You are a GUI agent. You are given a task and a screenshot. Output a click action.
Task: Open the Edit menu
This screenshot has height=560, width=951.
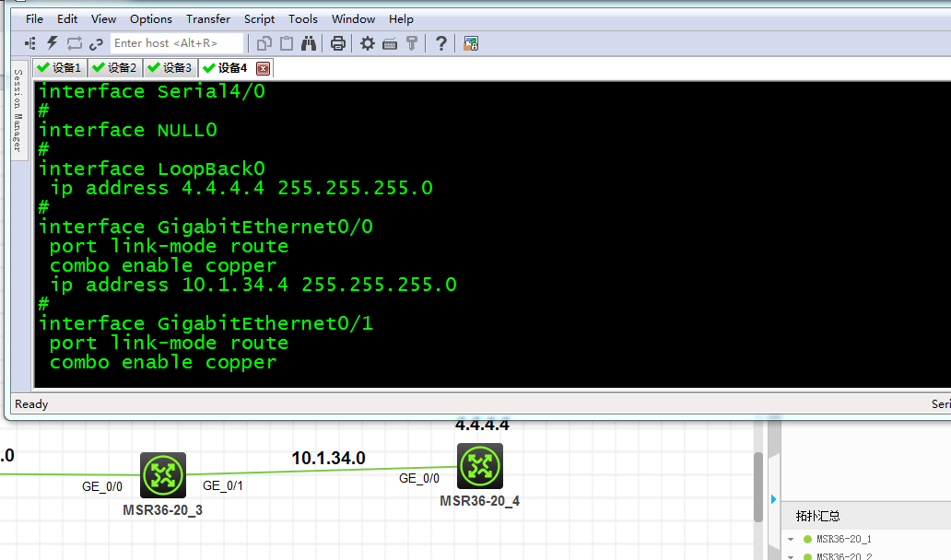point(67,18)
